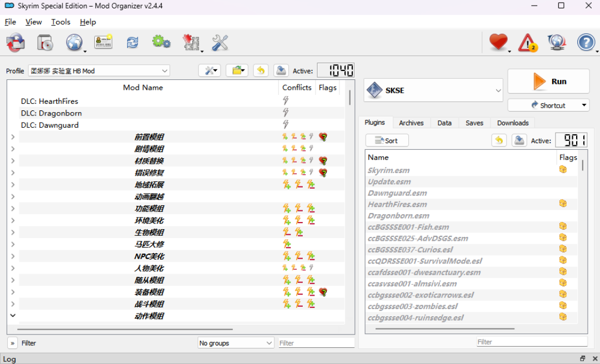
Task: Click the Sort plugins button
Action: pos(387,140)
